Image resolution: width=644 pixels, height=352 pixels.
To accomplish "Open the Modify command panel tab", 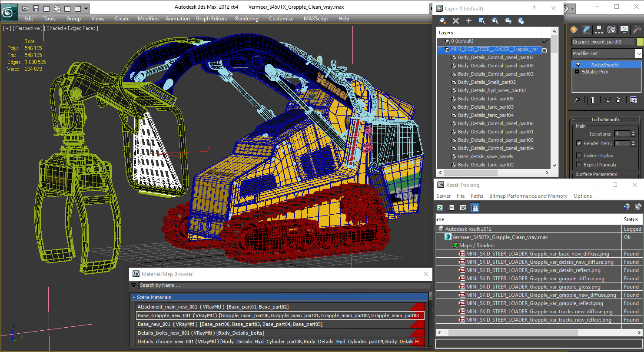I will 587,30.
